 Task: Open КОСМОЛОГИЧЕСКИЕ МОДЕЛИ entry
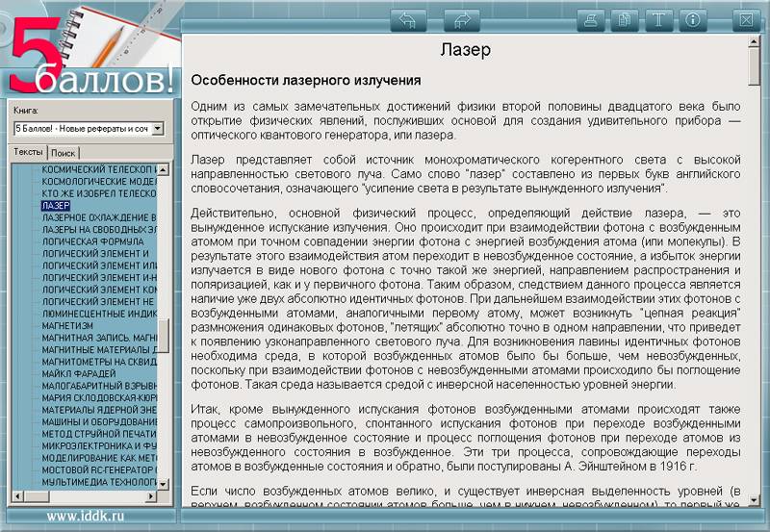(x=99, y=182)
